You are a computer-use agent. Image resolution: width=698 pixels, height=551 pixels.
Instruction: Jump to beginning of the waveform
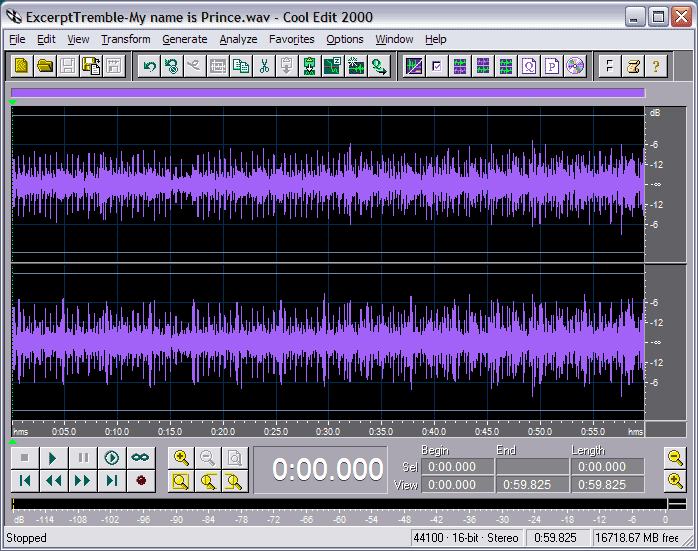pyautogui.click(x=25, y=481)
